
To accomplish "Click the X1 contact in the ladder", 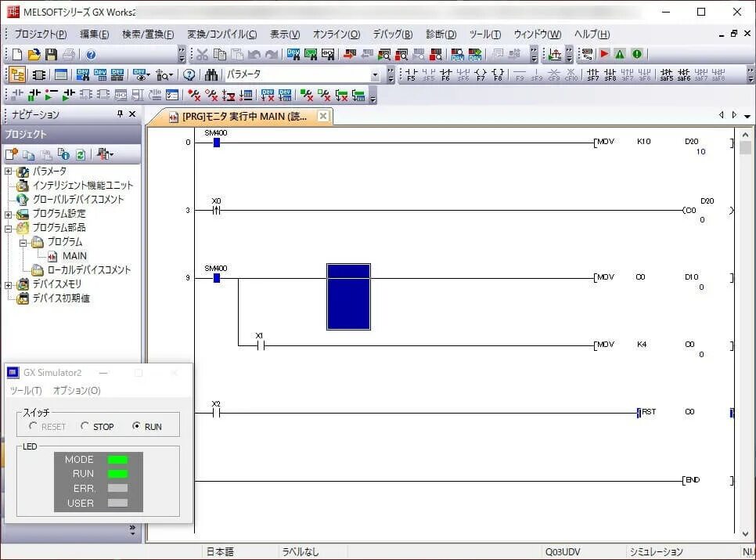I will tap(261, 345).
